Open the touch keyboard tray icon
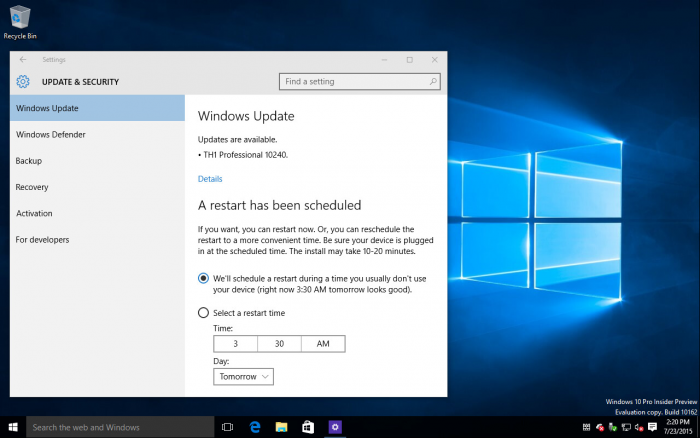 click(586, 427)
